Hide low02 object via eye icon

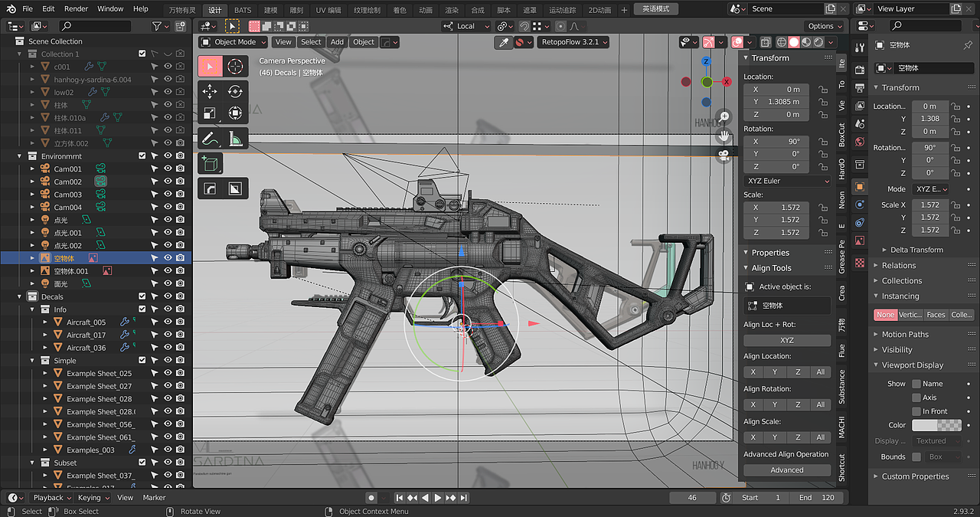[x=168, y=92]
